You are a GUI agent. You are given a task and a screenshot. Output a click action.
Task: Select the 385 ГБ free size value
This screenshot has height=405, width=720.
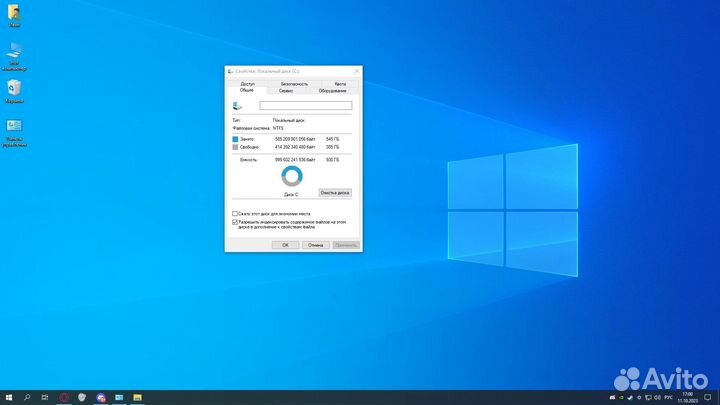[x=332, y=147]
